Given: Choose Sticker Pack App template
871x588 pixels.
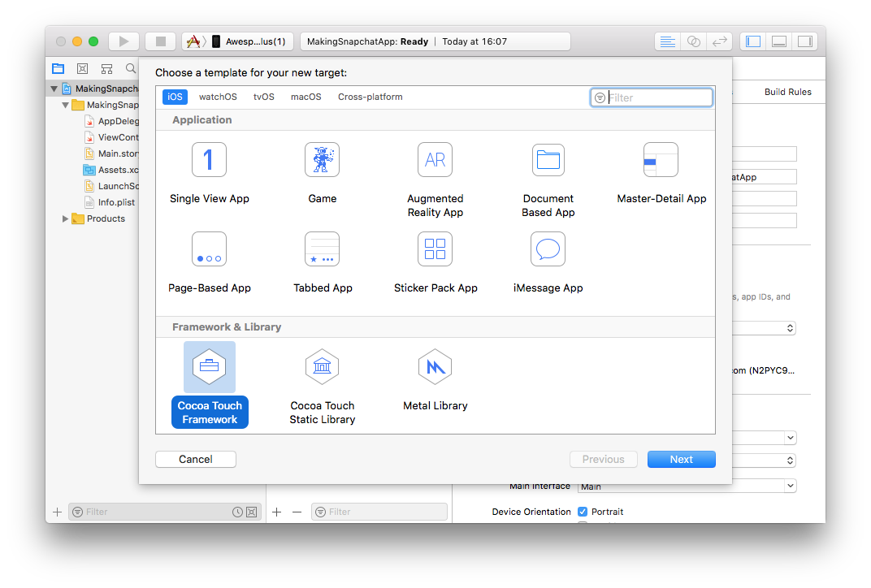Looking at the screenshot, I should 435,262.
